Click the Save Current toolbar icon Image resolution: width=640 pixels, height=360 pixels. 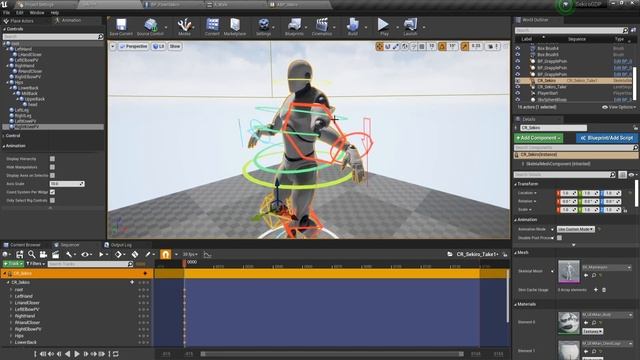coord(121,25)
